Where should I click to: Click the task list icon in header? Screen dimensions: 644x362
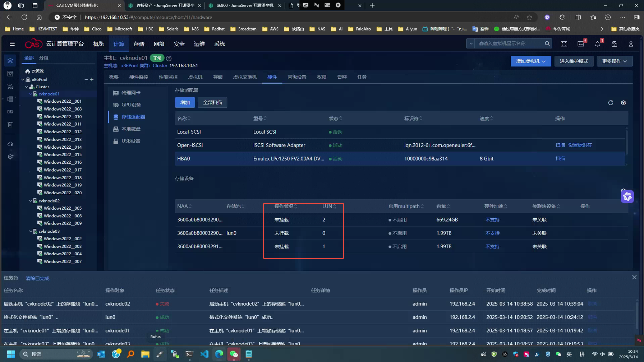tap(581, 44)
